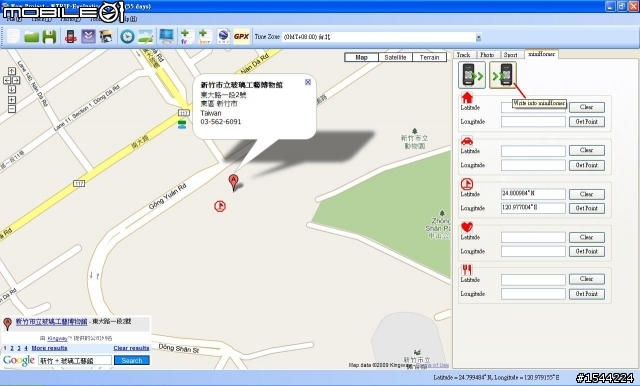The image size is (640, 386).
Task: Get Point for the restaurant location
Action: tap(587, 294)
